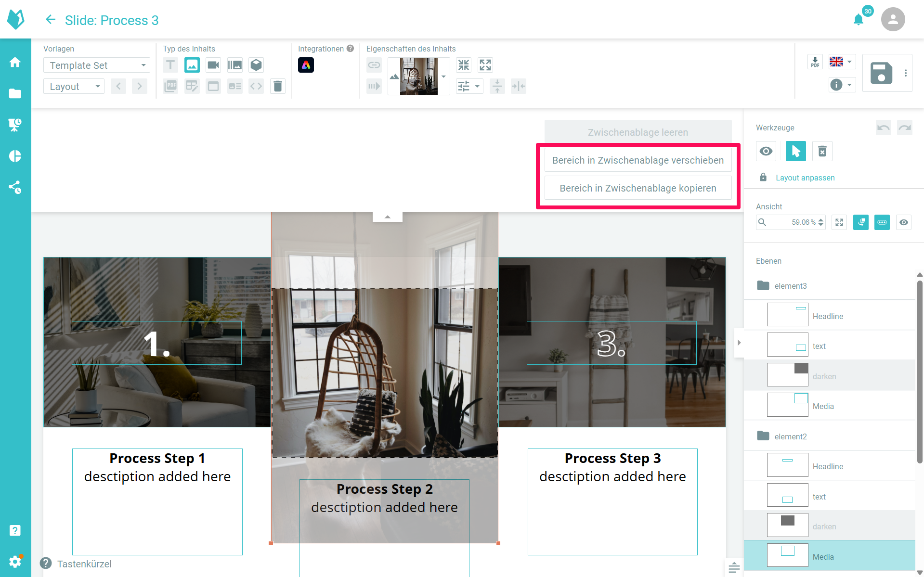Open the Template Set dropdown
This screenshot has width=924, height=577.
[x=97, y=65]
